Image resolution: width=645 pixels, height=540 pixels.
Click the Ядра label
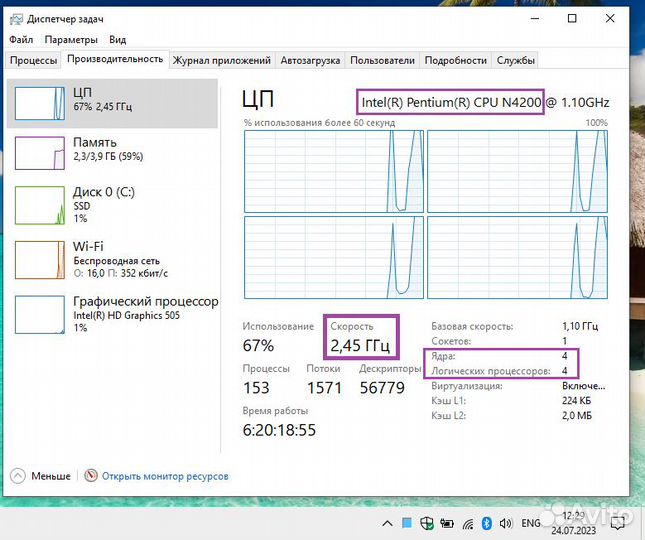pyautogui.click(x=443, y=356)
